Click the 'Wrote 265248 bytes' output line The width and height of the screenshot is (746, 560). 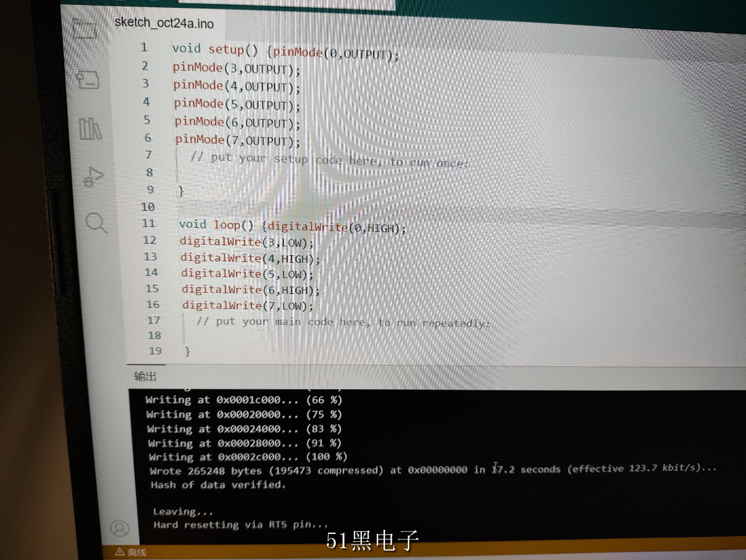point(433,470)
